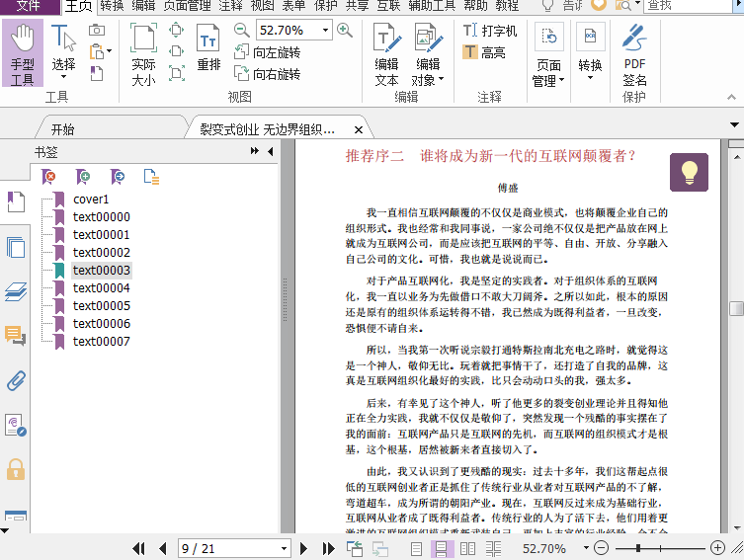
Task: Switch to the Comment (注释) ribbon tab
Action: pyautogui.click(x=230, y=6)
